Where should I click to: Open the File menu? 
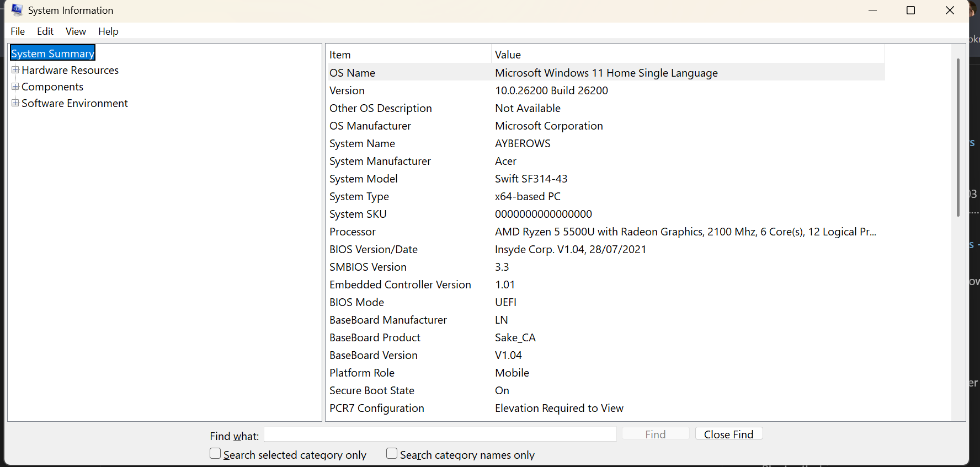[x=18, y=31]
